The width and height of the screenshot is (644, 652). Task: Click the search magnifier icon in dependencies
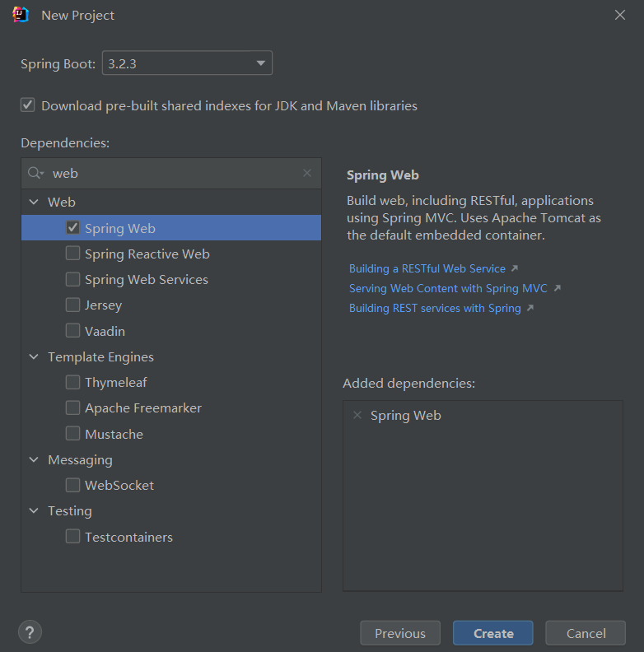point(35,173)
